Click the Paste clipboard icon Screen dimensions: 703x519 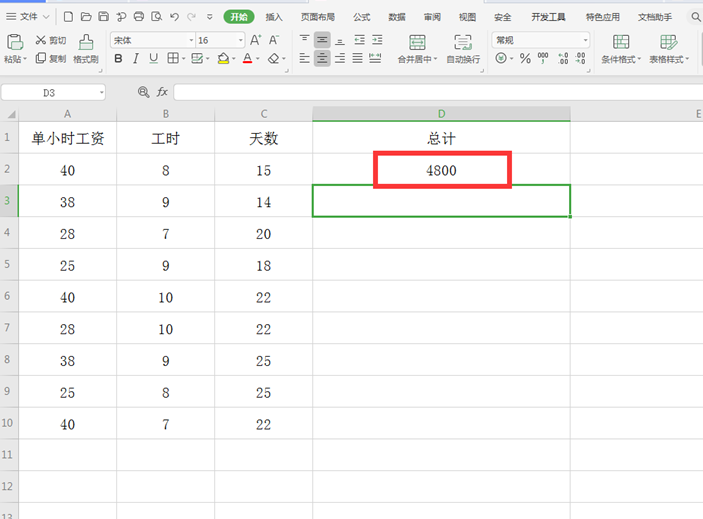coord(14,42)
